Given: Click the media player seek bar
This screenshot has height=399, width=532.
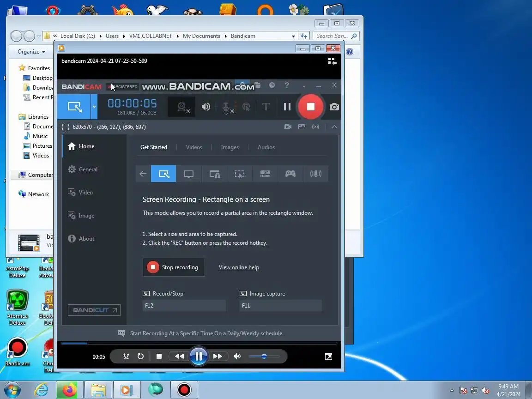Looking at the screenshot, I should point(199,344).
